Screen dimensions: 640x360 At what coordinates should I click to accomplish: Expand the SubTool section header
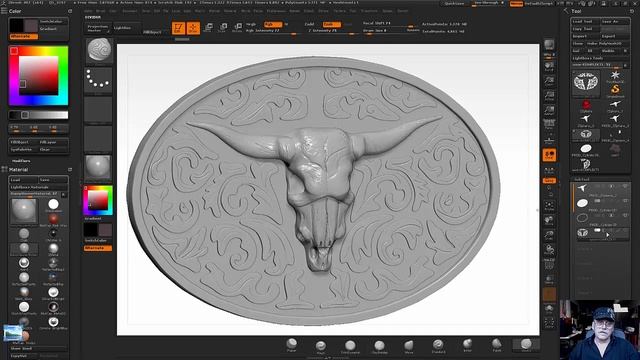(x=582, y=179)
